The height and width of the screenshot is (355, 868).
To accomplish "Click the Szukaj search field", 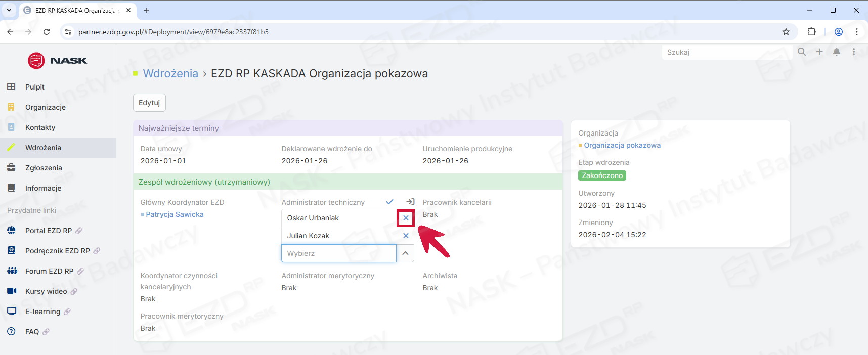I will 726,52.
